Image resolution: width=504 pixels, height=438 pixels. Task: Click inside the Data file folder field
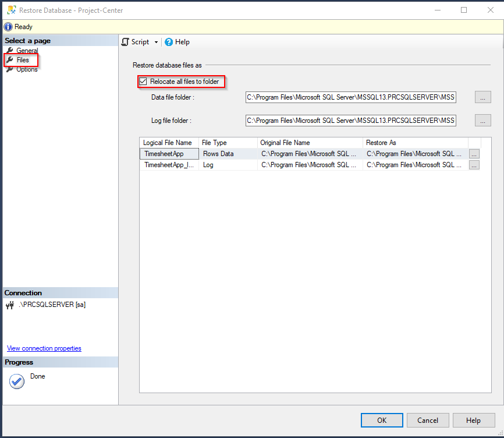(x=350, y=98)
